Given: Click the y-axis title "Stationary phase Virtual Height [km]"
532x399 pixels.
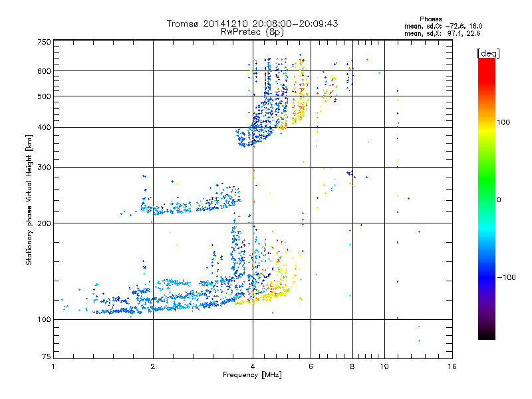Looking at the screenshot, I should (x=29, y=200).
